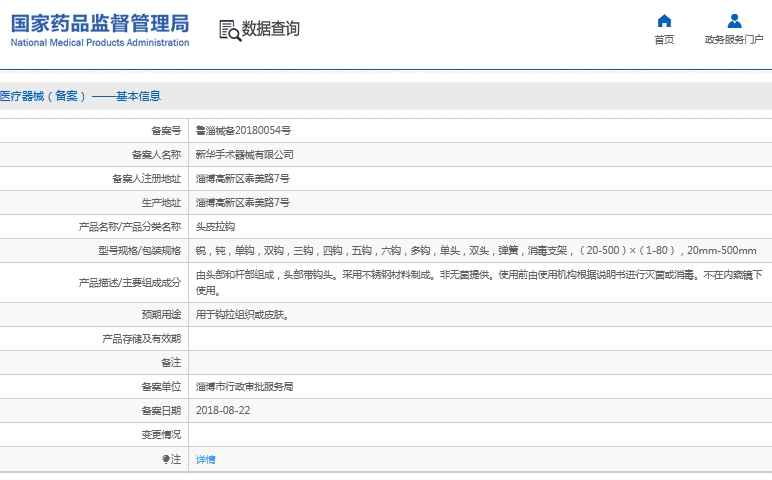
Task: Click the 备案人名称 row label
Action: 156,155
